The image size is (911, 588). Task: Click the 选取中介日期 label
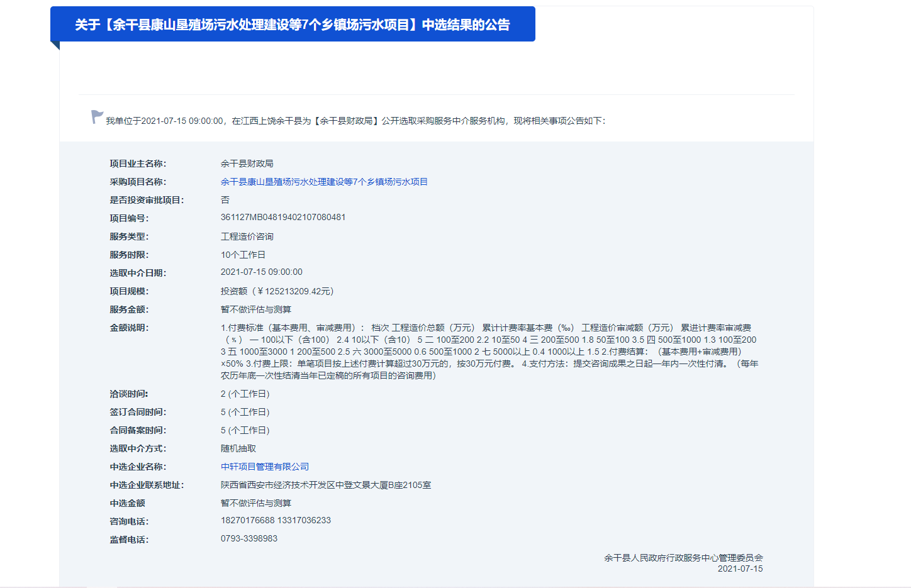(138, 273)
